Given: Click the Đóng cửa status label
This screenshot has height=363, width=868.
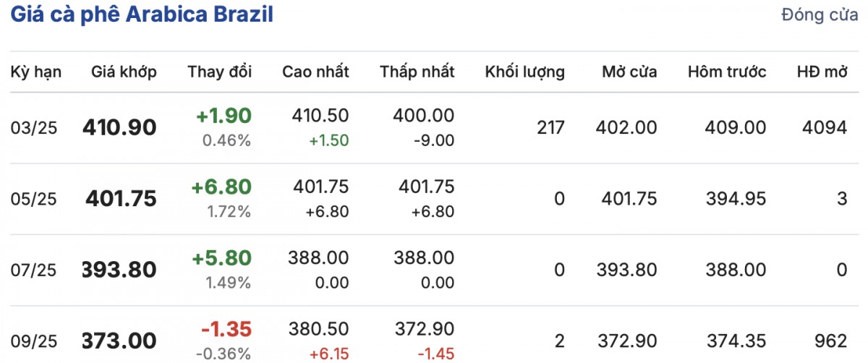Looking at the screenshot, I should coord(820,16).
